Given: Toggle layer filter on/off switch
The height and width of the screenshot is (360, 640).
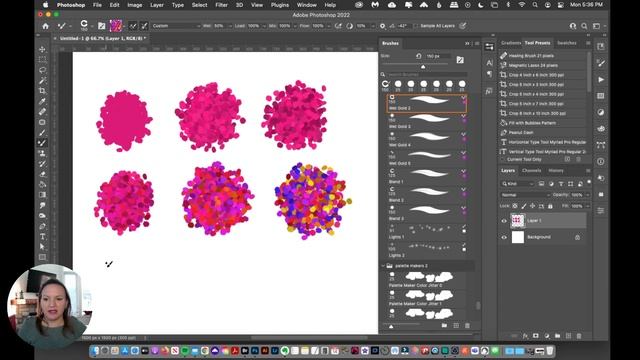Looking at the screenshot, I should pos(589,182).
